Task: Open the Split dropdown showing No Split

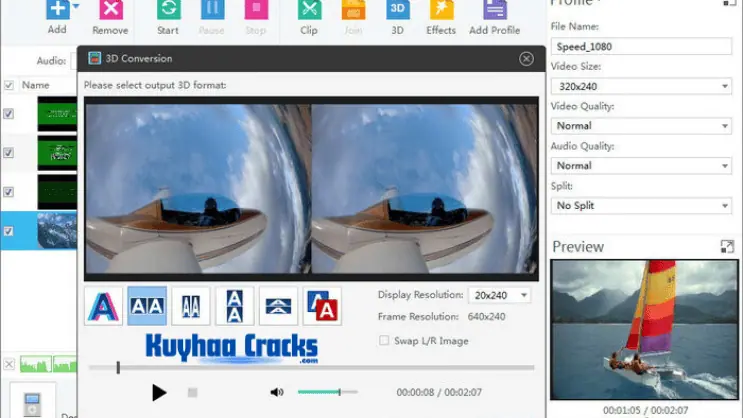Action: (642, 205)
